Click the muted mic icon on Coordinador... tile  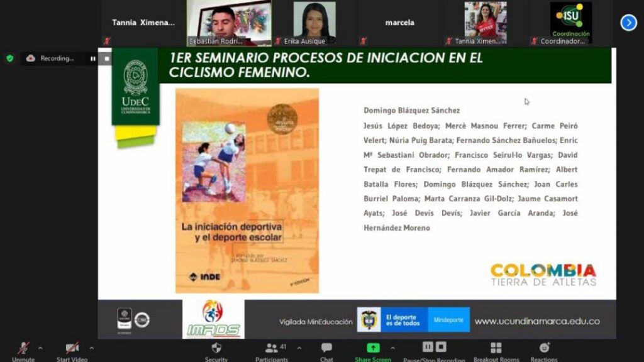tap(535, 41)
